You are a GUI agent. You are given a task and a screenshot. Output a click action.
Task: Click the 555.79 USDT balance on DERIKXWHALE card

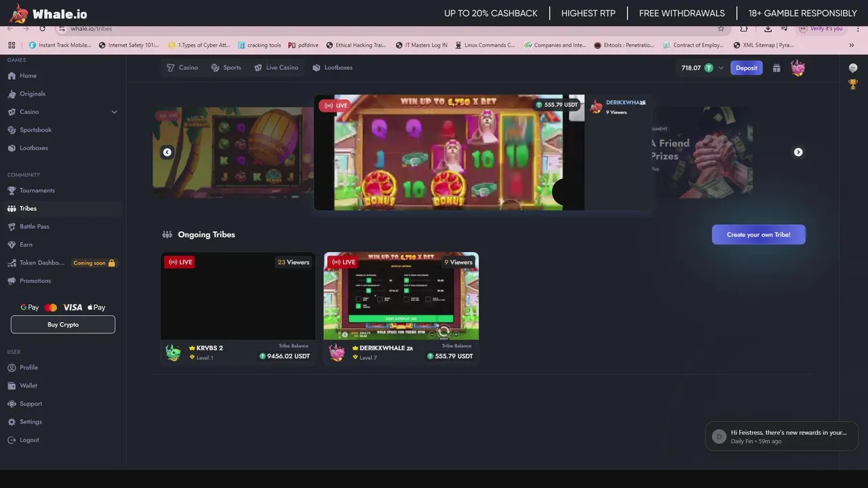[450, 356]
